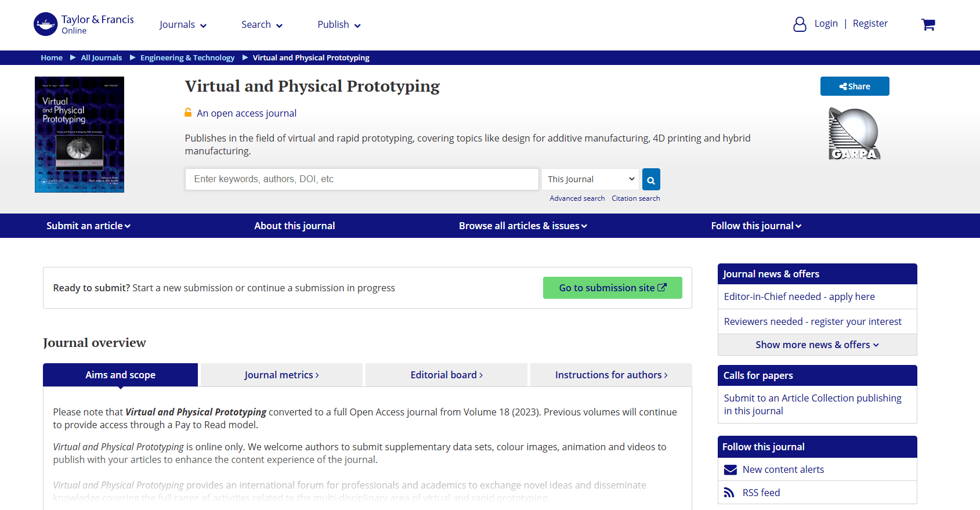The height and width of the screenshot is (510, 980).
Task: Open the This Journal search scope dropdown
Action: (x=590, y=179)
